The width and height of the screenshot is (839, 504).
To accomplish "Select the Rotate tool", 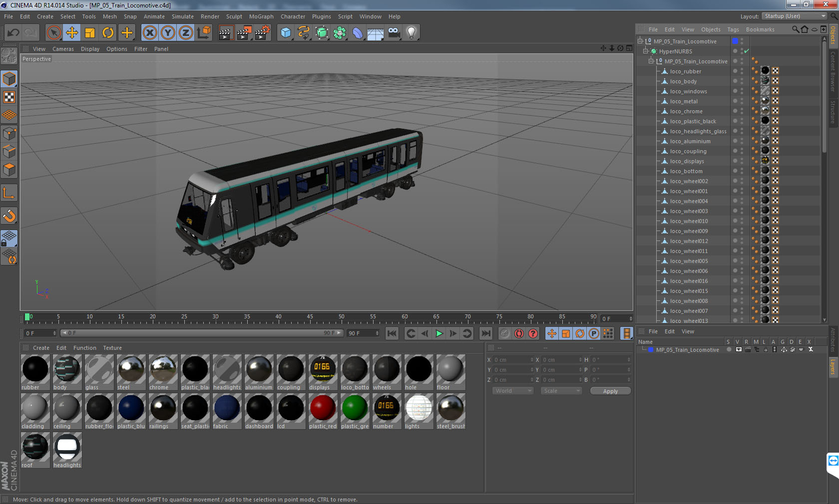I will tap(108, 32).
